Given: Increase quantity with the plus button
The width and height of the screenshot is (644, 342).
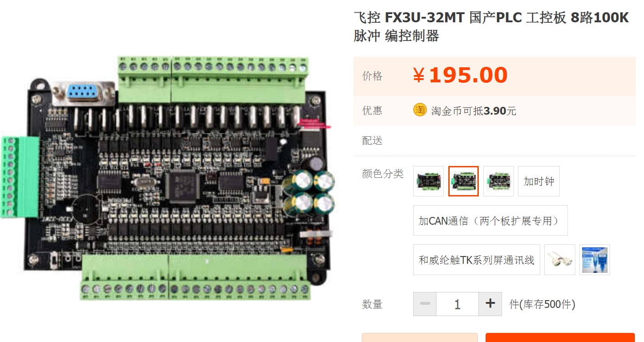Looking at the screenshot, I should 490,304.
